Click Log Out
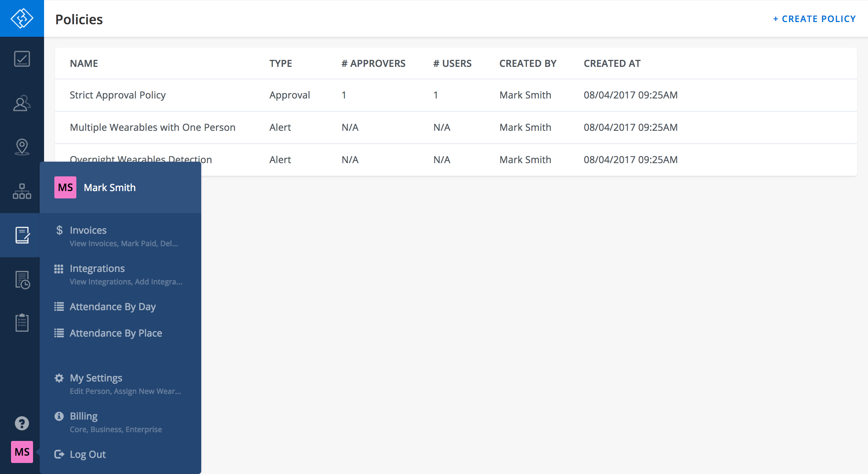Screen dimensions: 868x474 coord(87,455)
